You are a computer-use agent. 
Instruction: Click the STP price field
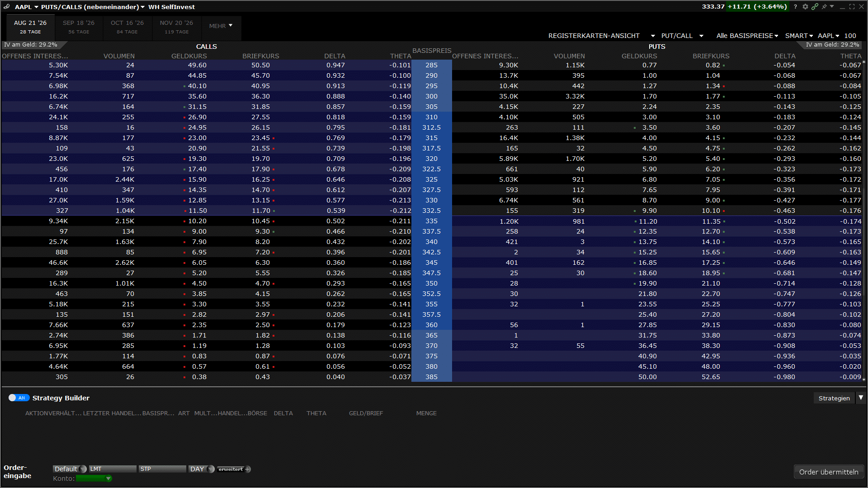coord(162,469)
